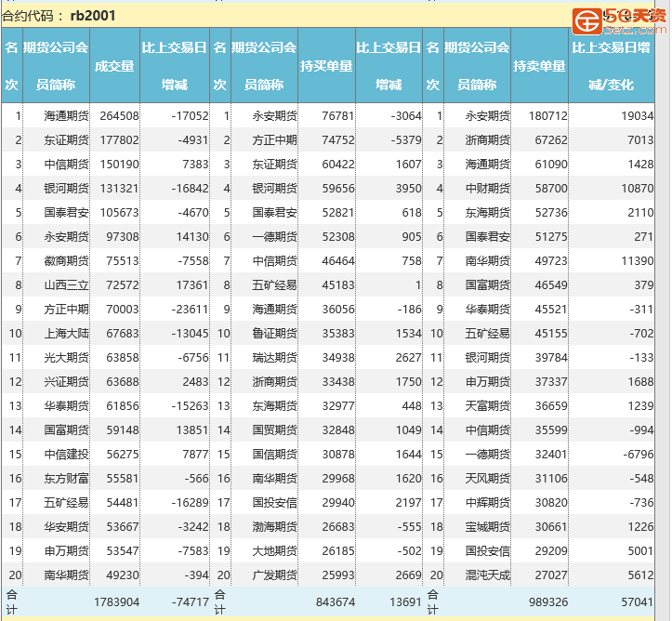Select 浙商期货 short position 67262

point(551,140)
